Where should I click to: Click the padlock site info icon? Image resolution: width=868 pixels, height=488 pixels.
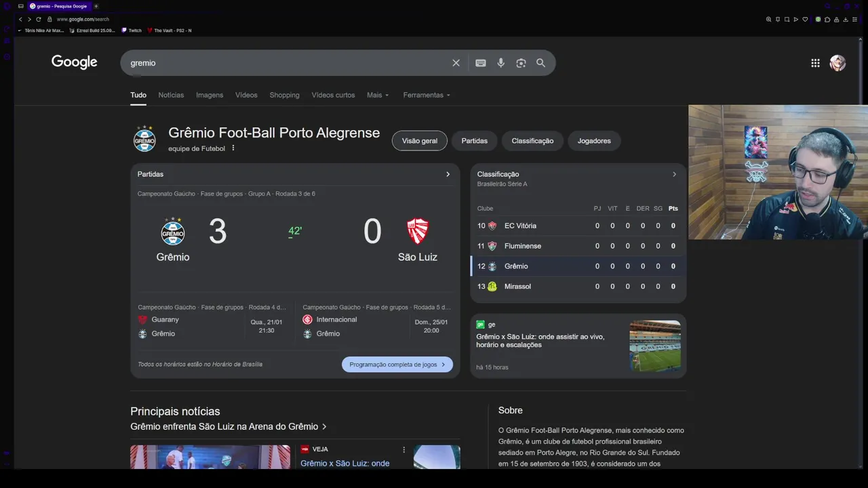tap(50, 19)
